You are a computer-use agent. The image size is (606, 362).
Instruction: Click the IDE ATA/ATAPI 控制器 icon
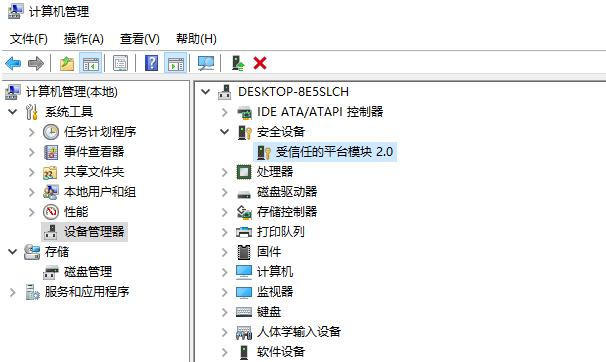(x=244, y=112)
